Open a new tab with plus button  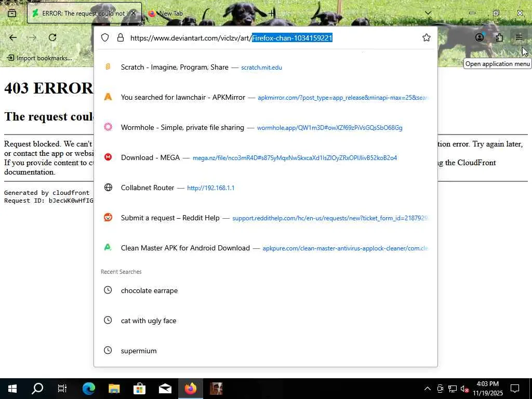pos(271,13)
